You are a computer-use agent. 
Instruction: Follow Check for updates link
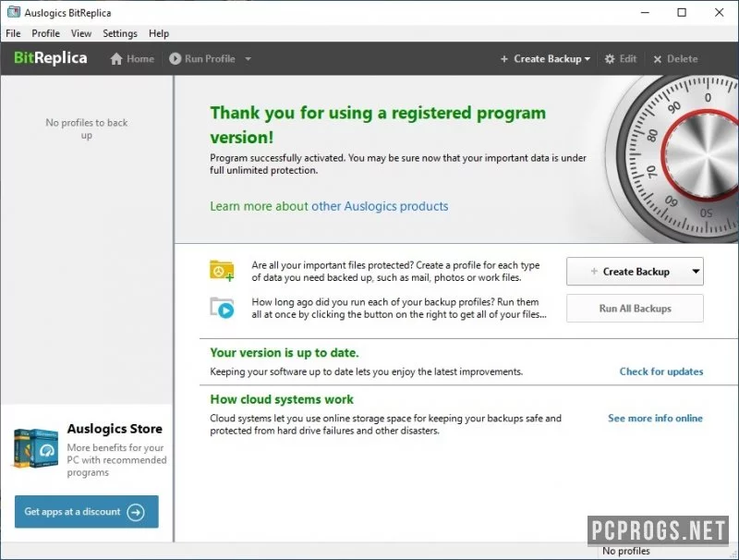(x=661, y=371)
